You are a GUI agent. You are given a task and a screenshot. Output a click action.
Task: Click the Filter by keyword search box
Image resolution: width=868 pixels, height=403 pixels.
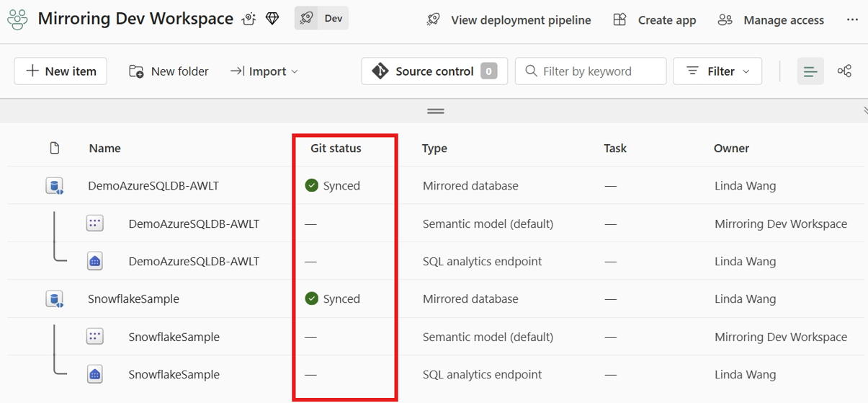click(x=591, y=71)
